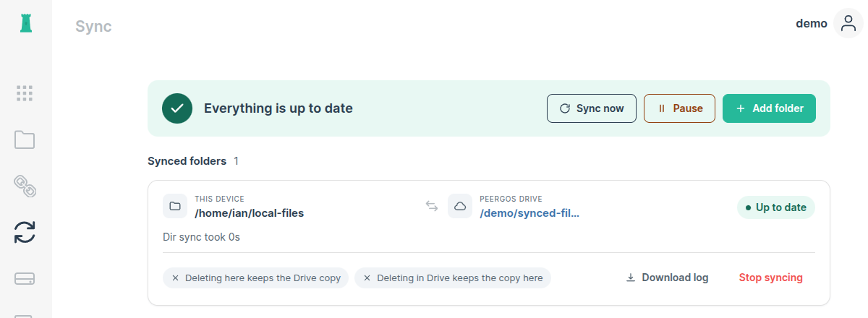The image size is (868, 318).
Task: Open the Files folder icon in sidebar
Action: pos(25,139)
